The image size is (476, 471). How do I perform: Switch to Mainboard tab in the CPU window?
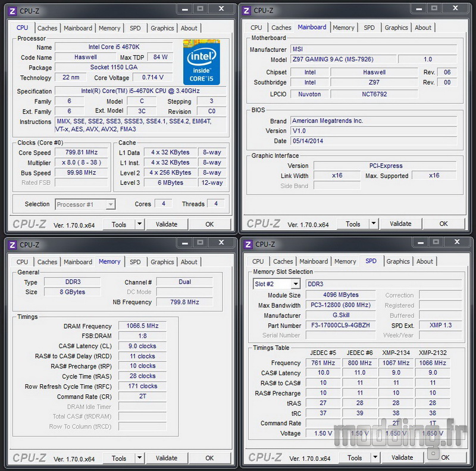(x=78, y=28)
